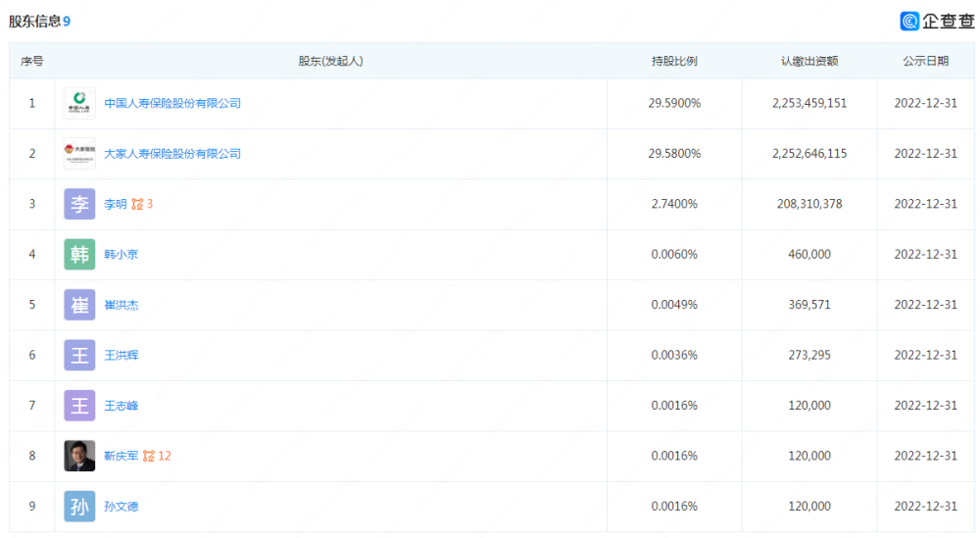The height and width of the screenshot is (538, 980).
Task: Click the 认缴出资额 column header
Action: point(809,61)
